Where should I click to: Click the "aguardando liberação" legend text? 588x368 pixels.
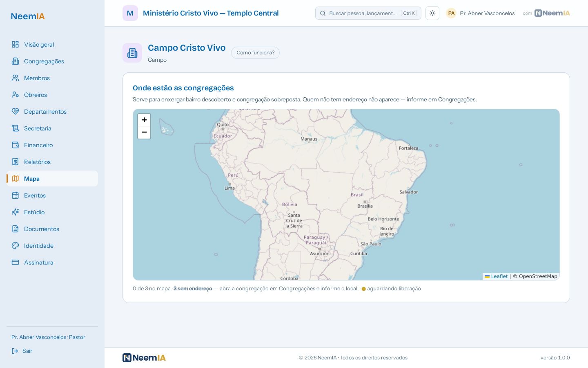(x=394, y=289)
